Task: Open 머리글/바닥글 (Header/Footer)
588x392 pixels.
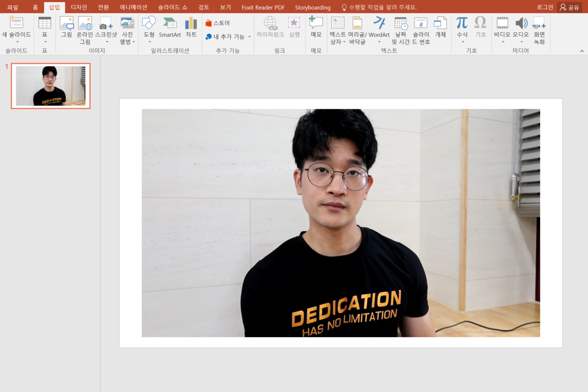Action: pyautogui.click(x=357, y=23)
